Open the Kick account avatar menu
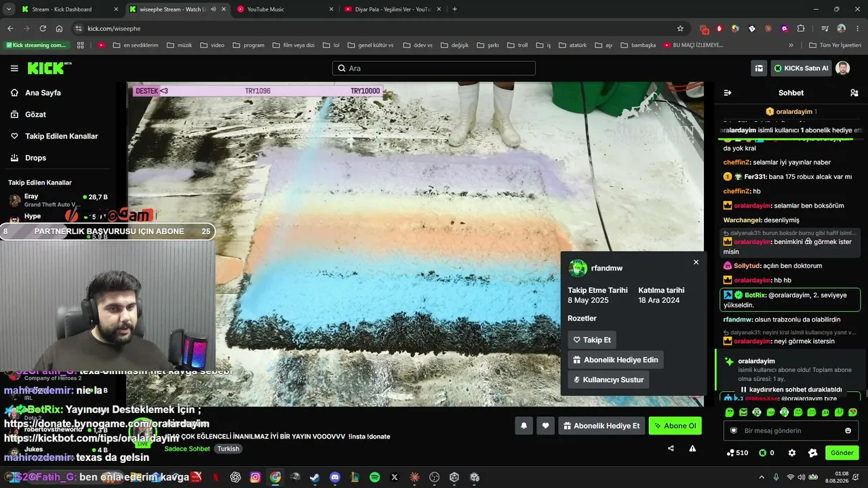Image resolution: width=868 pixels, height=488 pixels. click(x=842, y=68)
